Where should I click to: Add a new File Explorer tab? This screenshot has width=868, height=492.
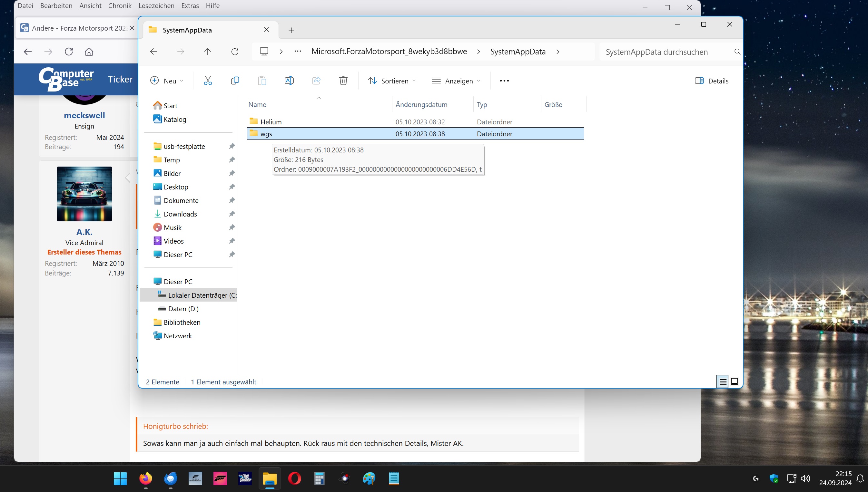(291, 30)
